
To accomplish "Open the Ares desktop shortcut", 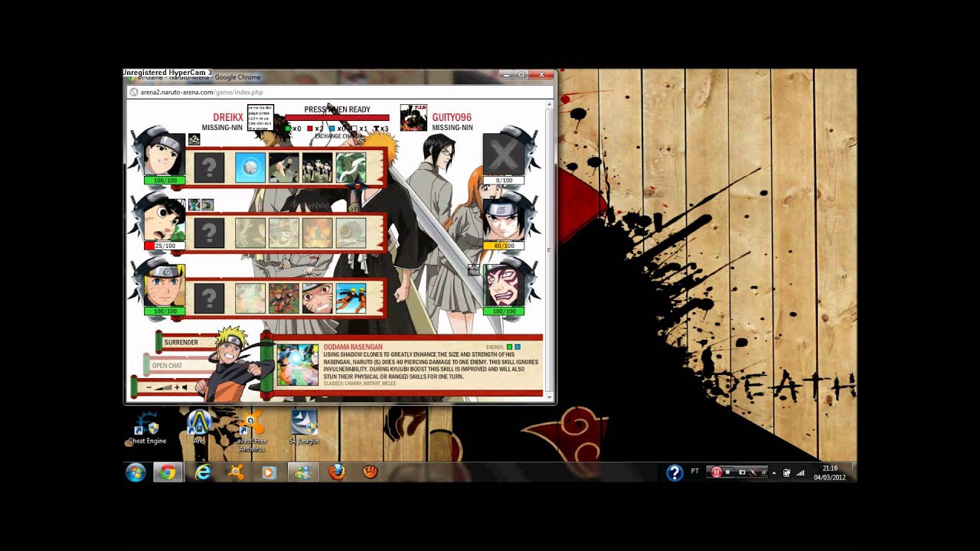I will 200,429.
